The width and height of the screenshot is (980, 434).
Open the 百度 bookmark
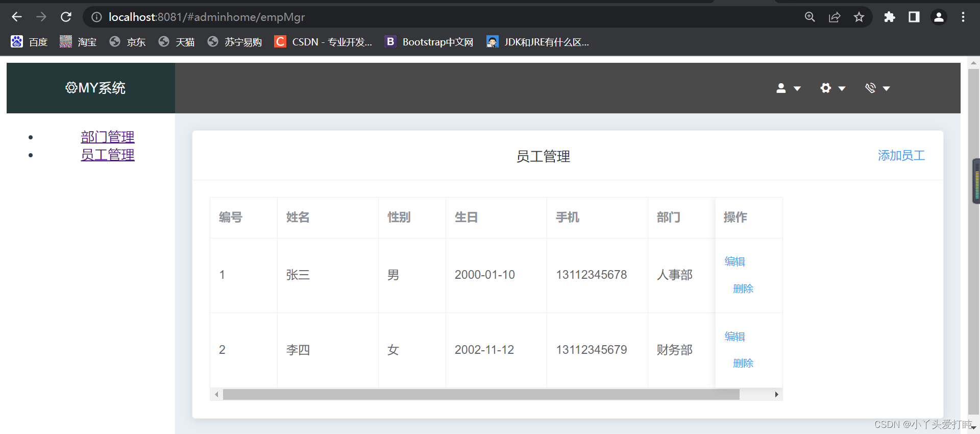[29, 42]
